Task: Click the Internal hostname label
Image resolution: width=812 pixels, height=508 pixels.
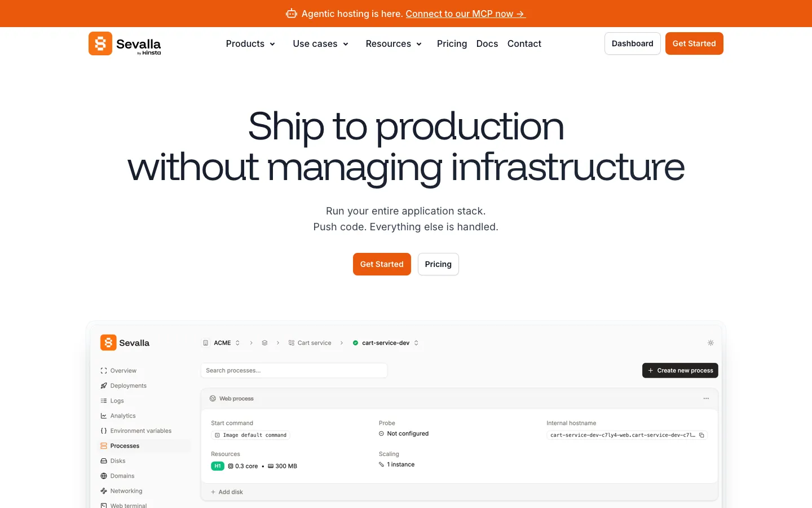Action: (x=571, y=423)
